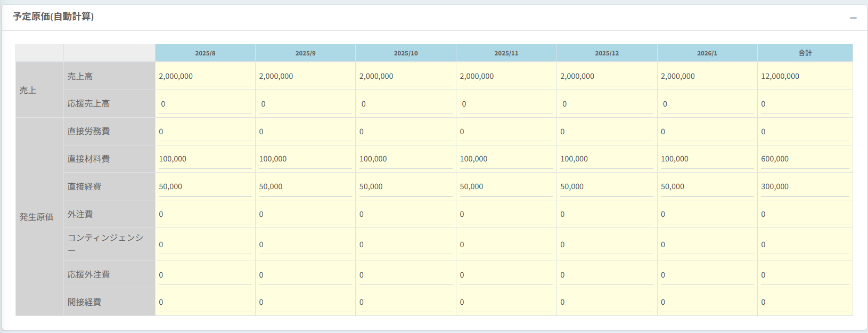
Task: Click the 2025/12 column header
Action: coord(607,53)
